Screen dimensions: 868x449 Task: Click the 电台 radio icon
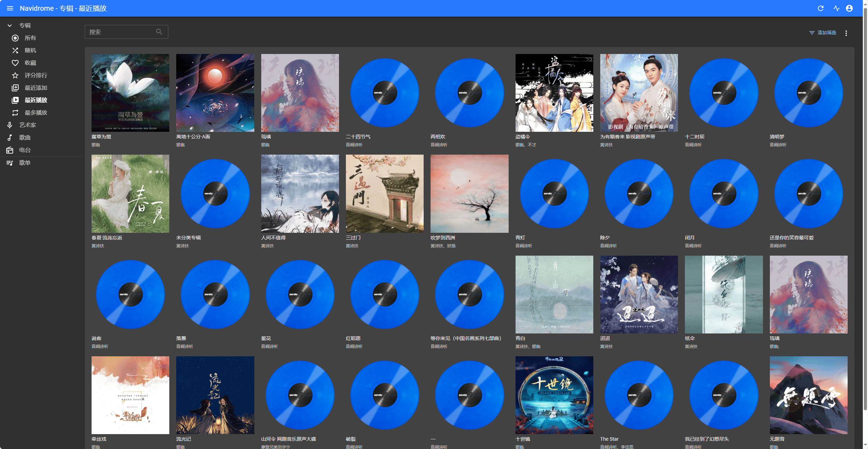(x=10, y=150)
